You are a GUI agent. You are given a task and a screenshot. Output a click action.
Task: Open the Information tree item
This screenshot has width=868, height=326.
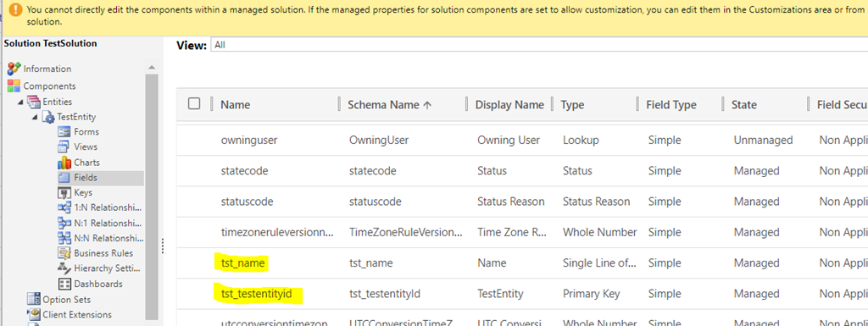point(47,69)
